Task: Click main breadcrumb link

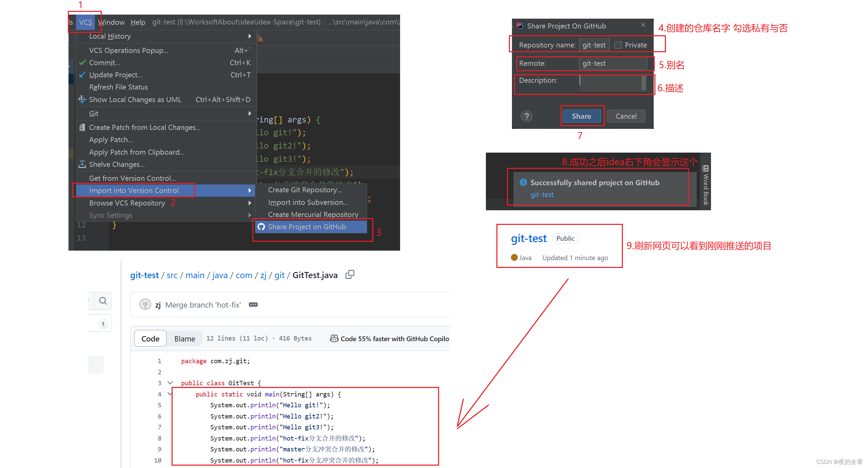Action: pyautogui.click(x=195, y=275)
